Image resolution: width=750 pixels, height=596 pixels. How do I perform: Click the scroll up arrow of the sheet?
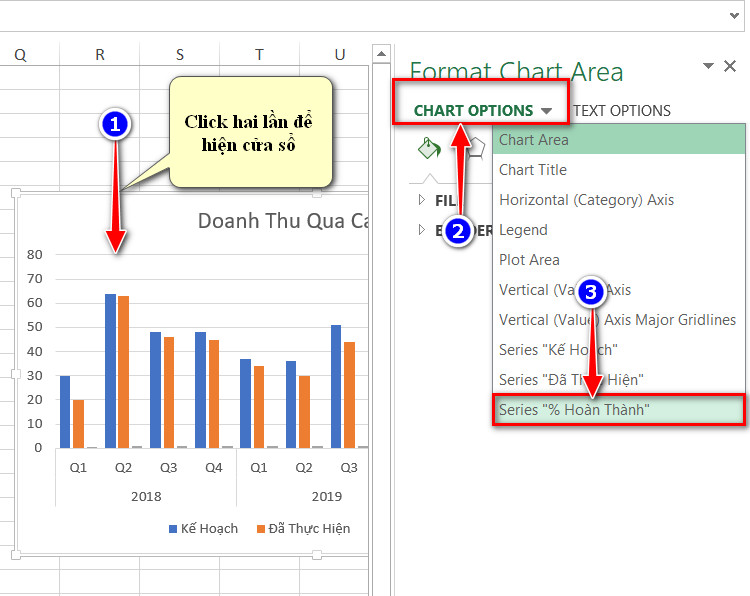tap(381, 54)
